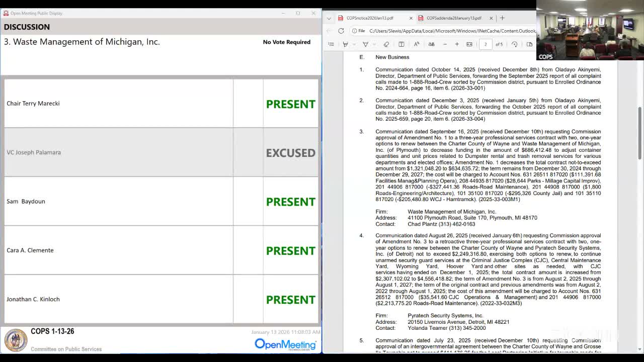Select the VC Joseph Palamara row
The image size is (644, 362).
[x=161, y=152]
